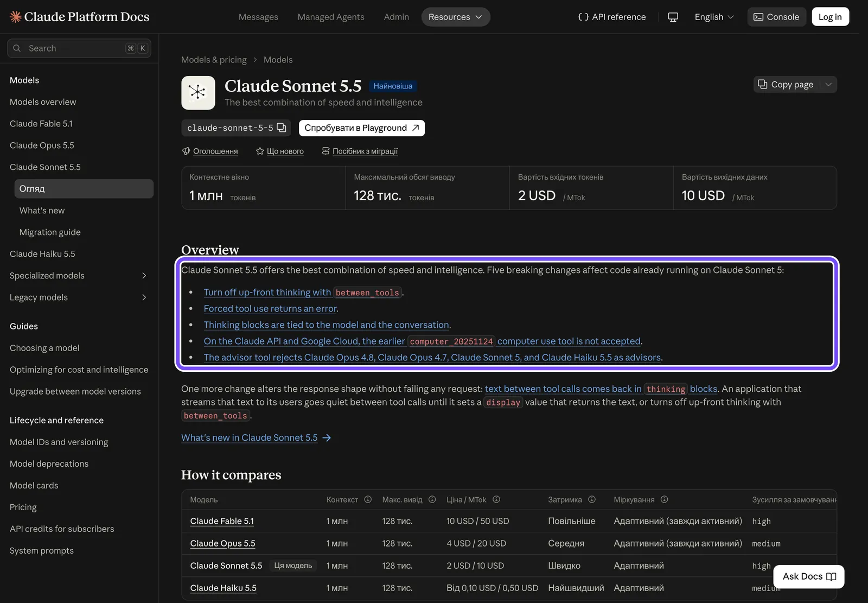This screenshot has width=868, height=603.
Task: Focus the Search input field
Action: [79, 48]
